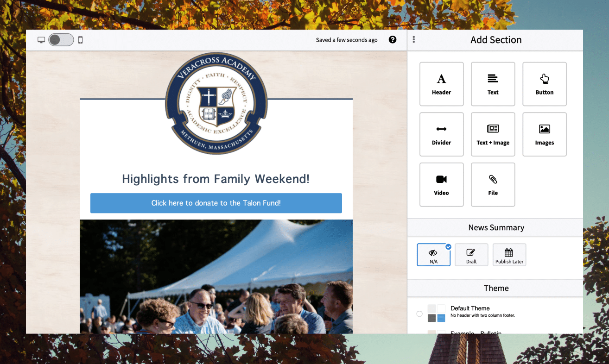Click the Veracross Academy logo image
Image resolution: width=609 pixels, height=364 pixels.
[x=216, y=103]
